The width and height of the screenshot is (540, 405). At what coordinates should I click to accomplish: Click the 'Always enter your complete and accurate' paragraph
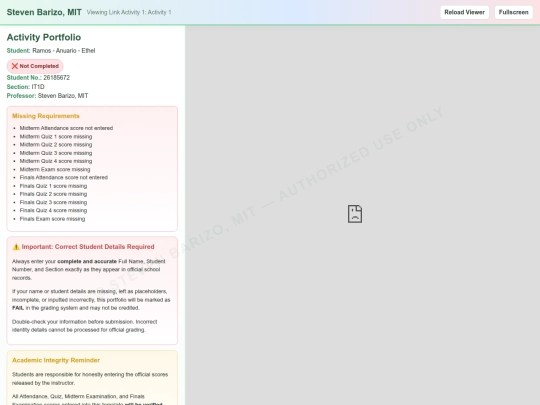(x=89, y=270)
